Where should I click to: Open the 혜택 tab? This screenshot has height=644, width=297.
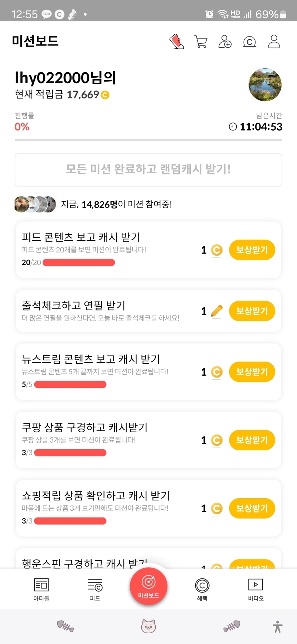pyautogui.click(x=202, y=589)
